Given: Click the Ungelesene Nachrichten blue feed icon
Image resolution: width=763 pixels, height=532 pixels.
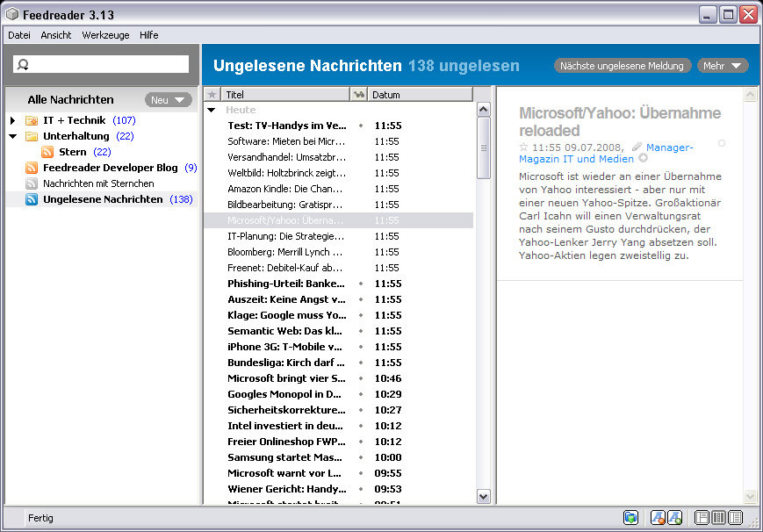Looking at the screenshot, I should [32, 199].
